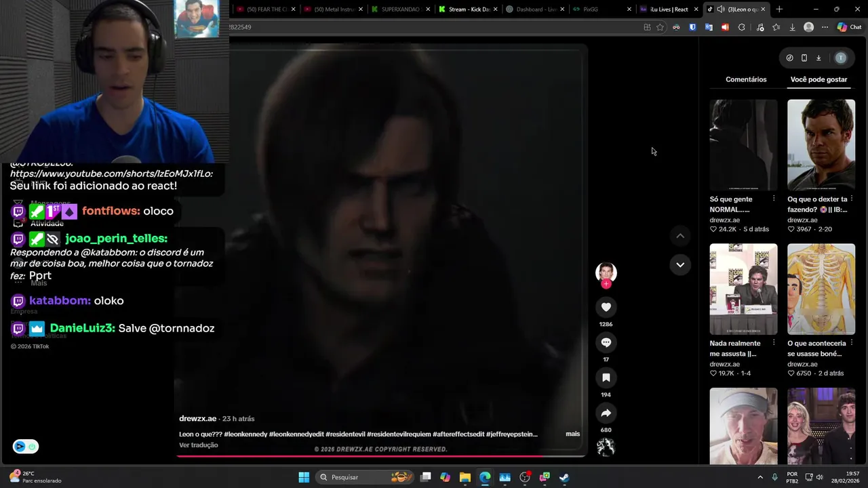The width and height of the screenshot is (868, 488).
Task: Show hidden system tray icons chevron
Action: [x=760, y=477]
